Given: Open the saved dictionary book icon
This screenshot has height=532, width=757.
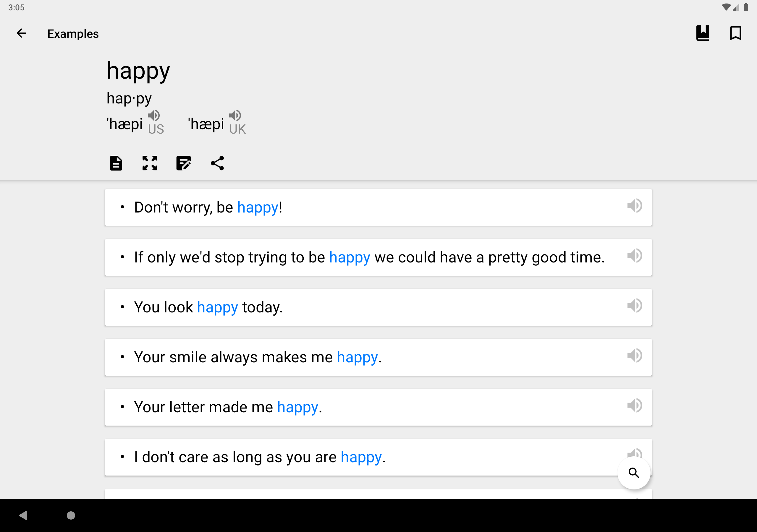Looking at the screenshot, I should pyautogui.click(x=703, y=33).
